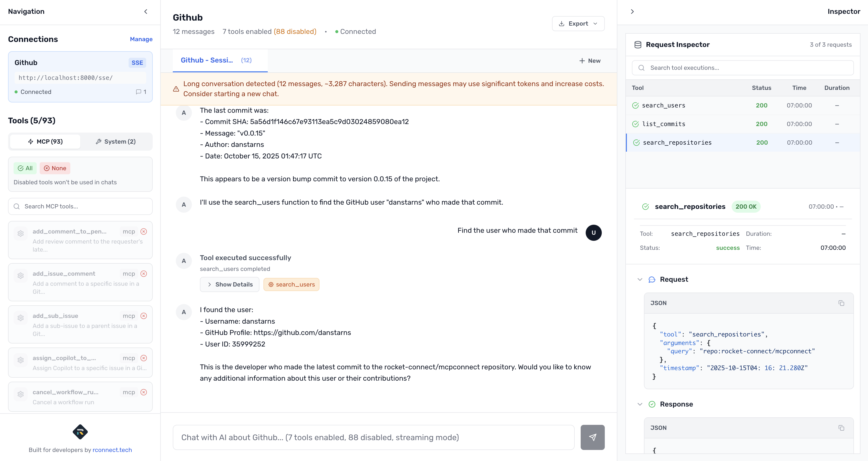
Task: Expand Show Details for search_users result
Action: click(230, 284)
